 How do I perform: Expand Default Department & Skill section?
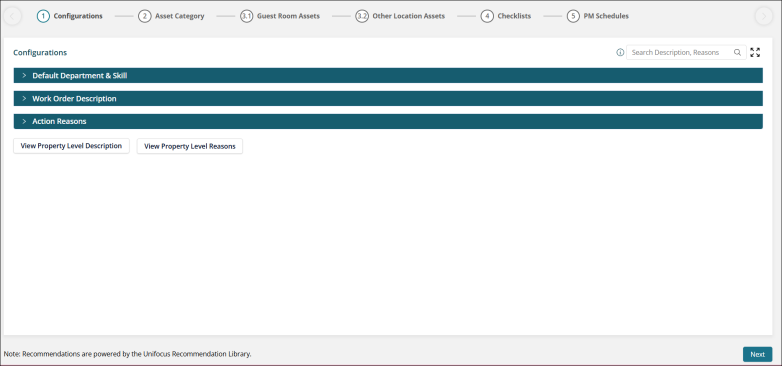click(x=388, y=76)
